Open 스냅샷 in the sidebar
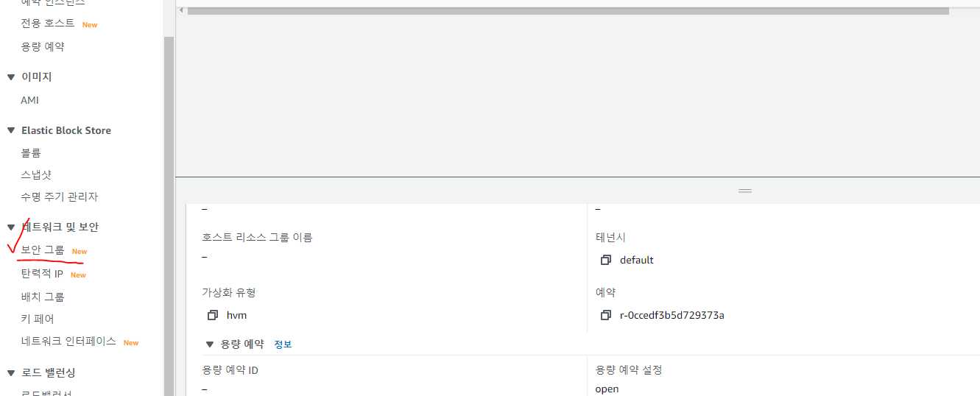This screenshot has width=980, height=396. (36, 175)
